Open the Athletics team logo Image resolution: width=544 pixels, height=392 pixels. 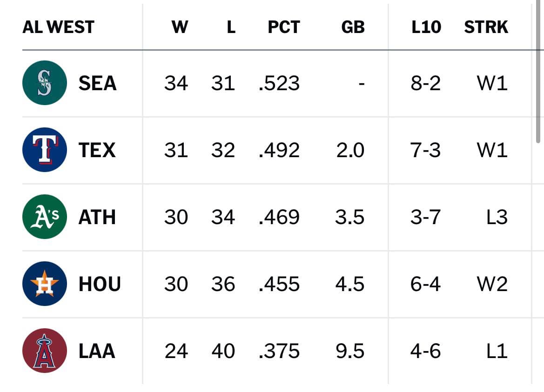44,217
